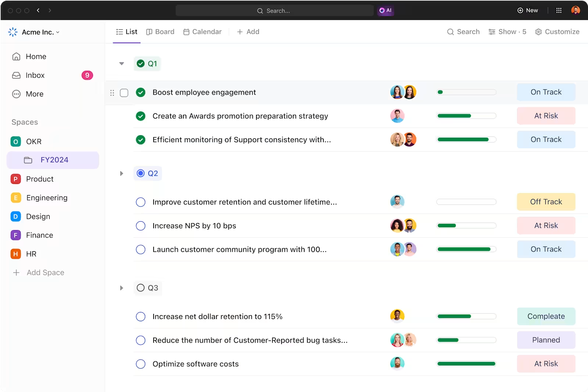Image resolution: width=588 pixels, height=392 pixels.
Task: Change Compleate status of net dollar retention
Action: [546, 316]
